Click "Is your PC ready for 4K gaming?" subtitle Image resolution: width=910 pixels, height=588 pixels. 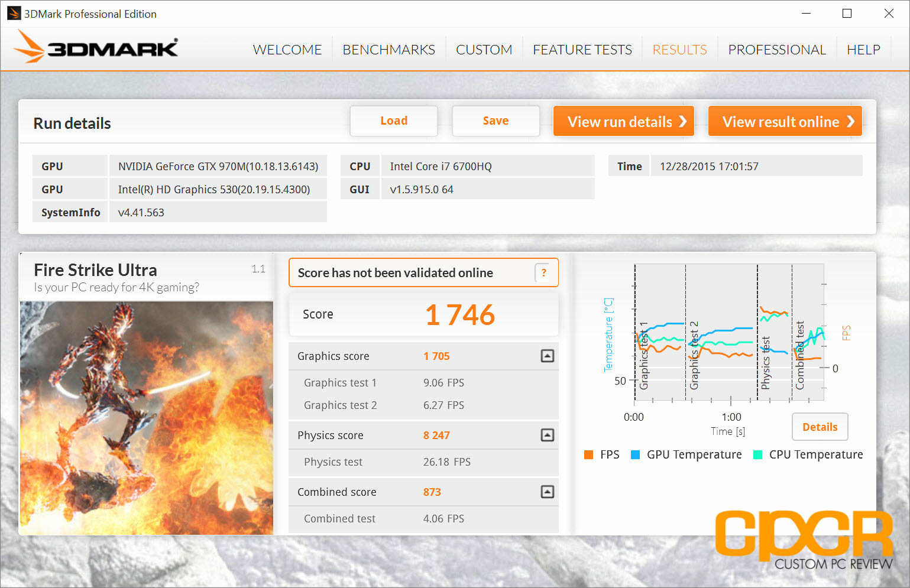[x=116, y=287]
